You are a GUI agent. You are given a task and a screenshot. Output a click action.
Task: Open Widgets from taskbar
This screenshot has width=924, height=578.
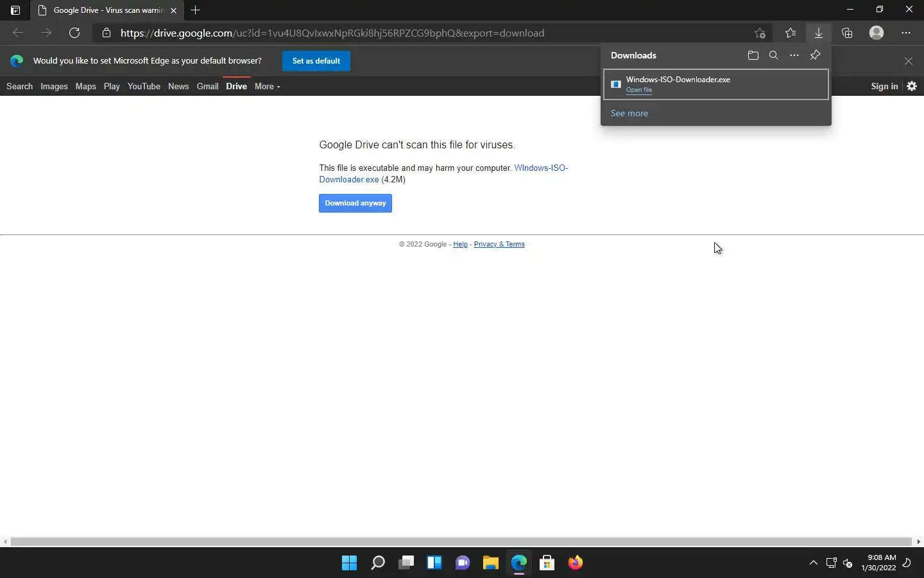coord(434,563)
